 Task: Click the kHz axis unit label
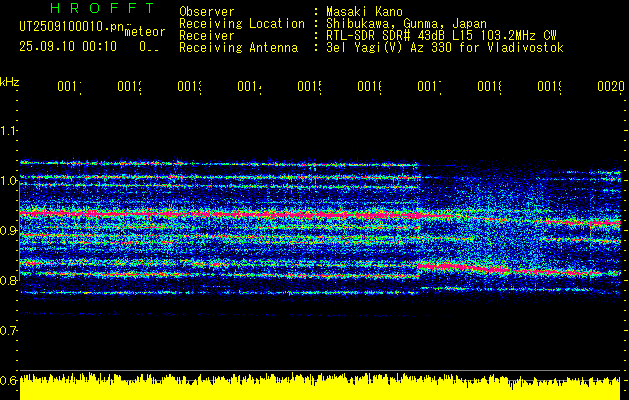[x=9, y=82]
